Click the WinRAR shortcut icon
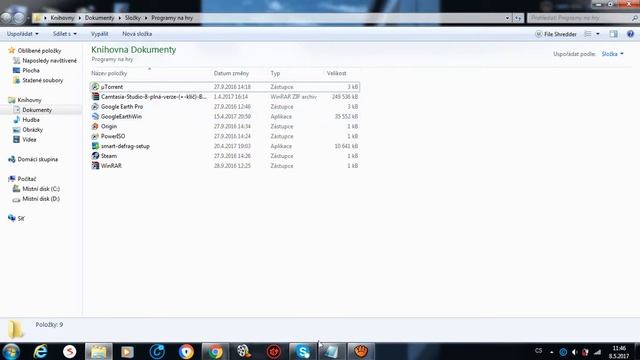This screenshot has height=360, width=640. [95, 166]
